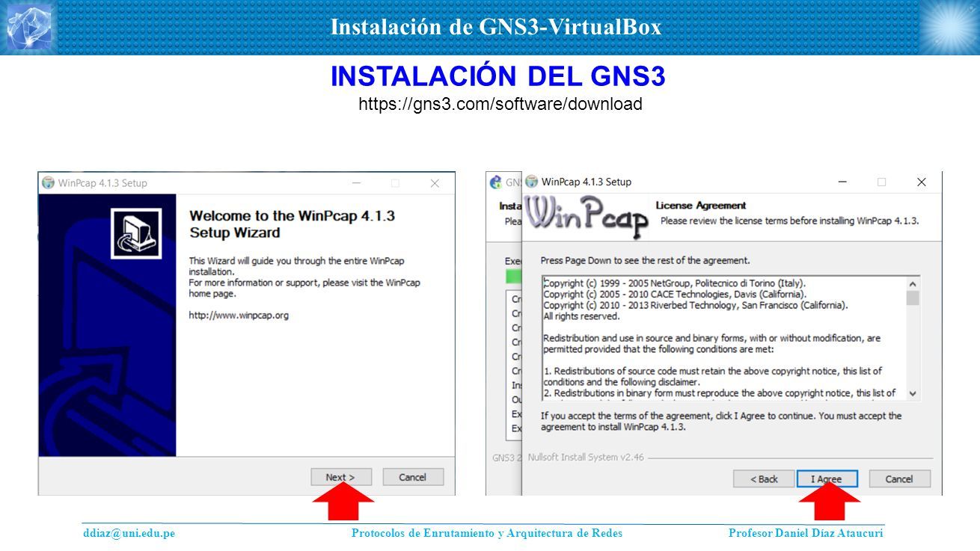Image resolution: width=980 pixels, height=551 pixels.
Task: Close the WinPcap License Agreement window
Action: click(x=922, y=182)
